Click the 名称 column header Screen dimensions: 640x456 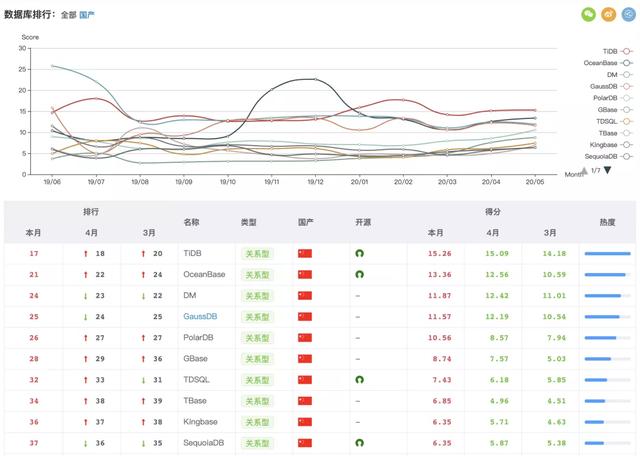click(x=191, y=222)
